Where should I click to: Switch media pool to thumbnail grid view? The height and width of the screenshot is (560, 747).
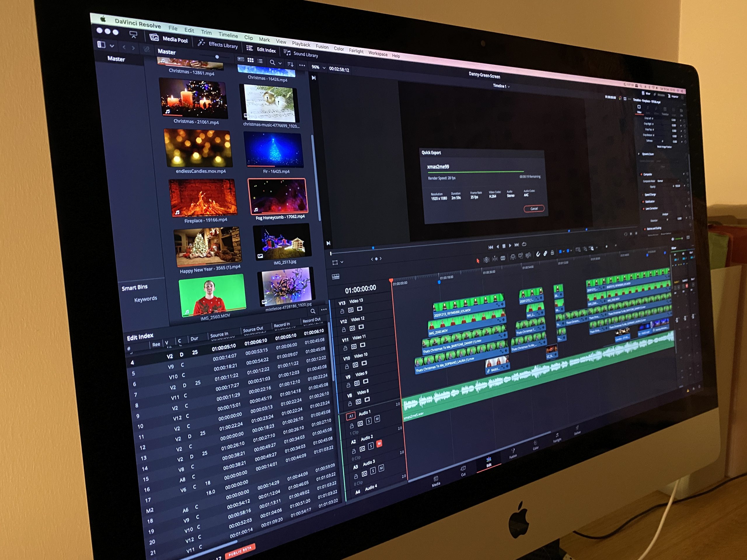(x=251, y=60)
